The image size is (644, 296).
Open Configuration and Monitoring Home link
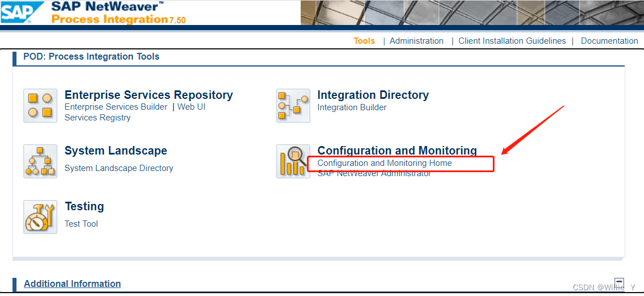click(x=384, y=163)
